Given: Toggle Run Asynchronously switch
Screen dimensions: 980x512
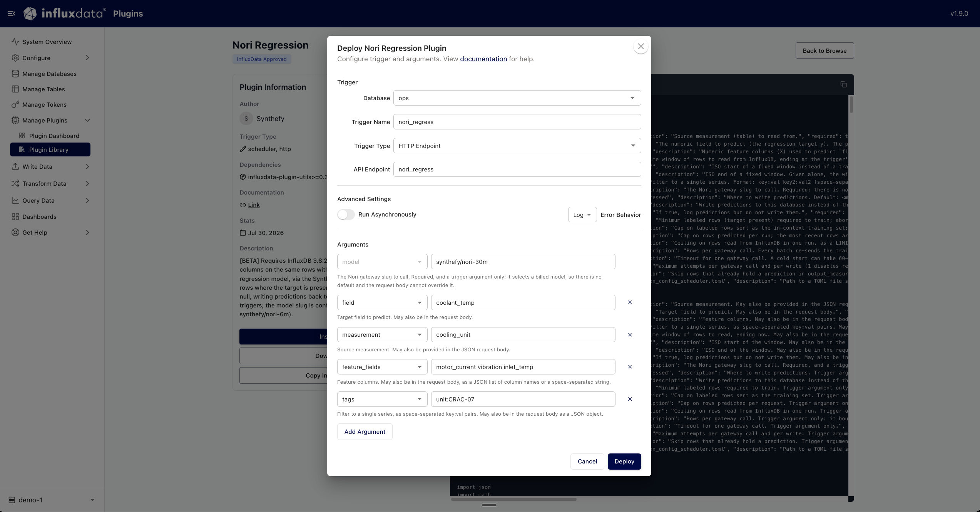Looking at the screenshot, I should (x=346, y=215).
